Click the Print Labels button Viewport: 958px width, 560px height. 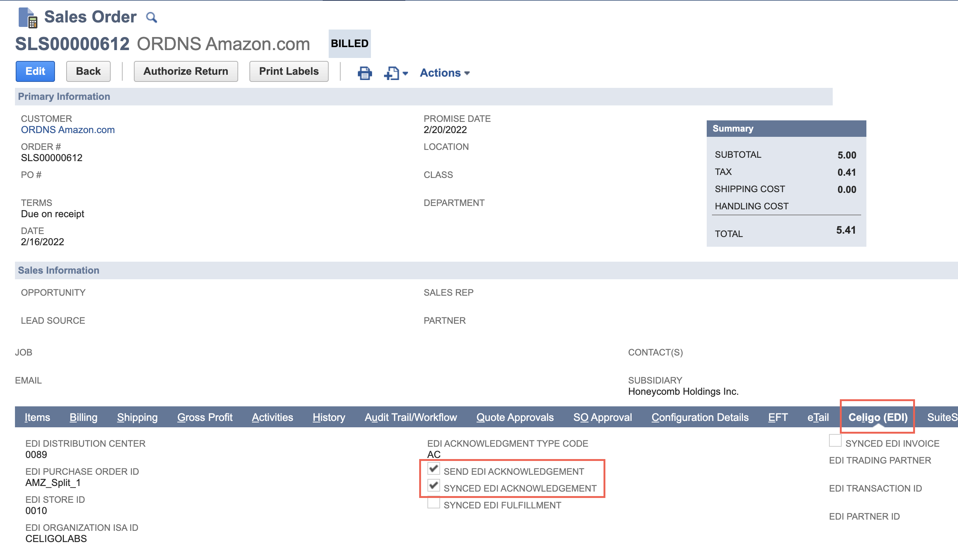[289, 71]
